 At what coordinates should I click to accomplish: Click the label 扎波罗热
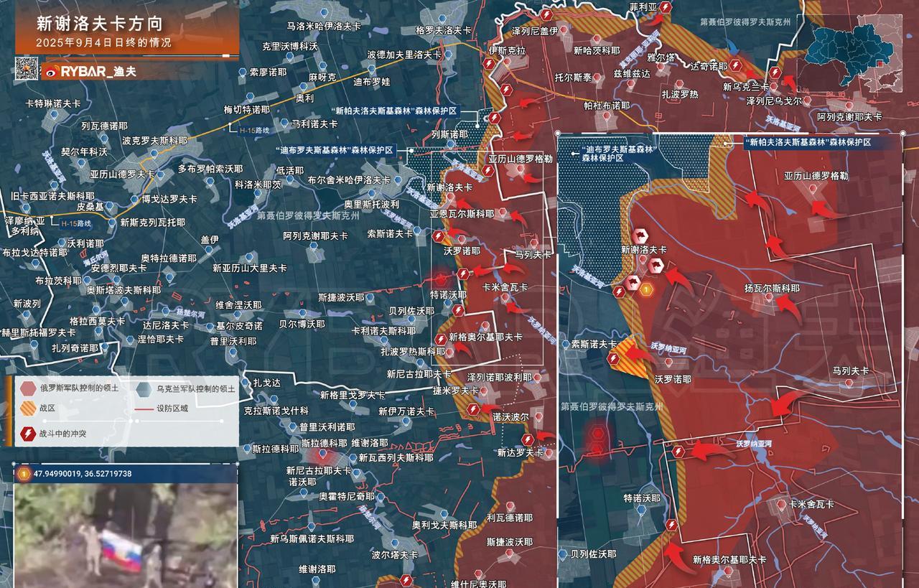click(680, 93)
